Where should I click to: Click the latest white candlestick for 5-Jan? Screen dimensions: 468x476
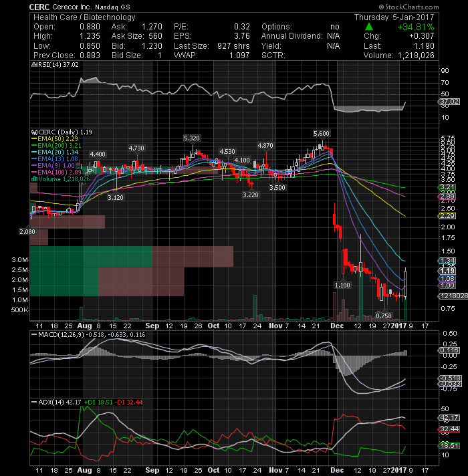405,284
